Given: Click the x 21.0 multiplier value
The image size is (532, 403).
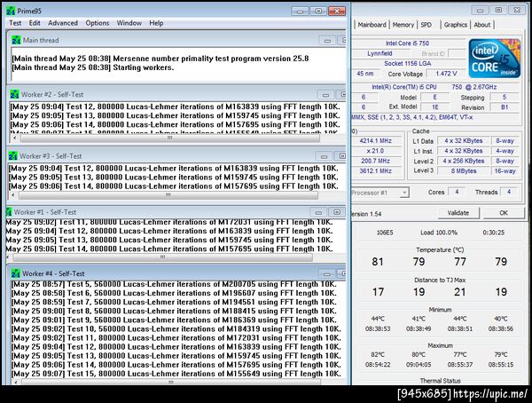Looking at the screenshot, I should (x=376, y=151).
